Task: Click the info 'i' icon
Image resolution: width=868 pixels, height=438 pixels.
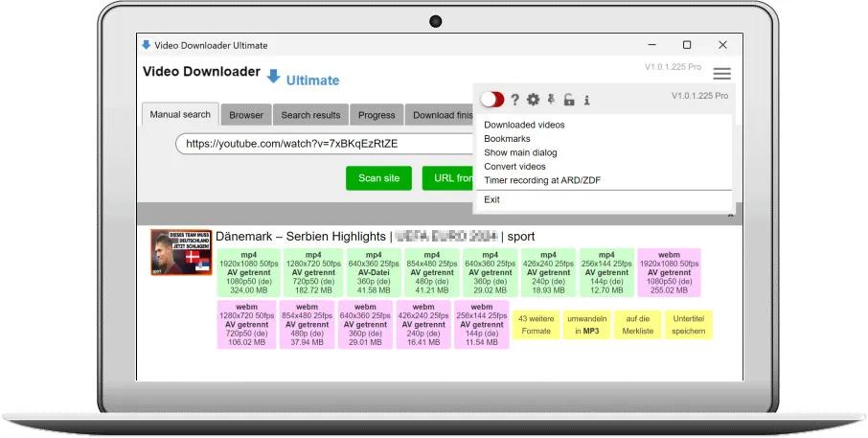Action: tap(586, 101)
